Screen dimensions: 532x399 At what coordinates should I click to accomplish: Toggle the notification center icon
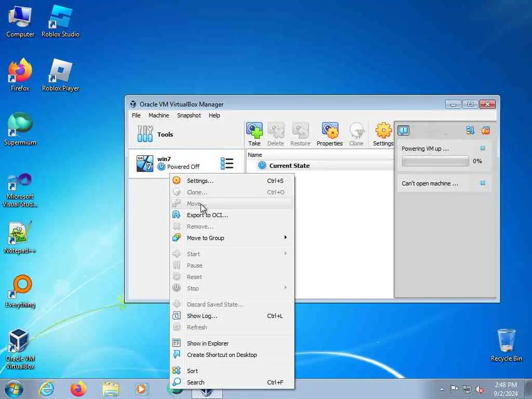(403, 130)
